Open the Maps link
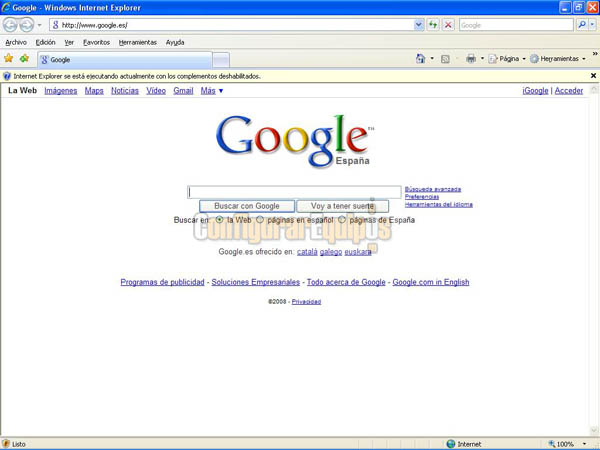The height and width of the screenshot is (450, 600). pyautogui.click(x=94, y=91)
